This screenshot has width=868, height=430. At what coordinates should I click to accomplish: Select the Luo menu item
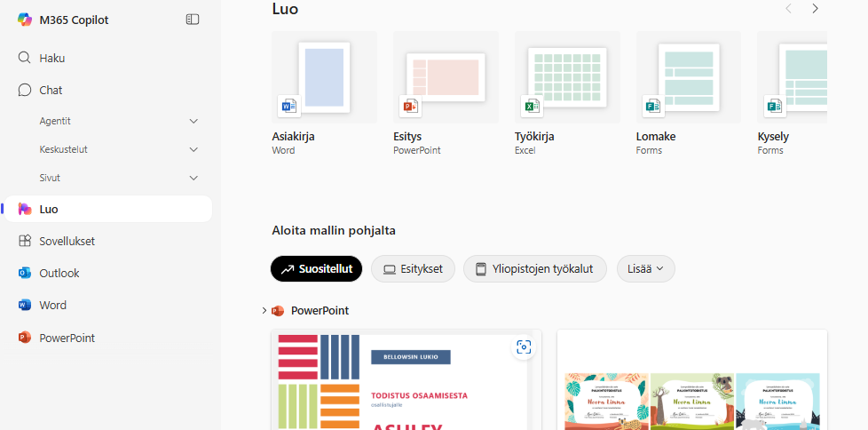coord(49,209)
